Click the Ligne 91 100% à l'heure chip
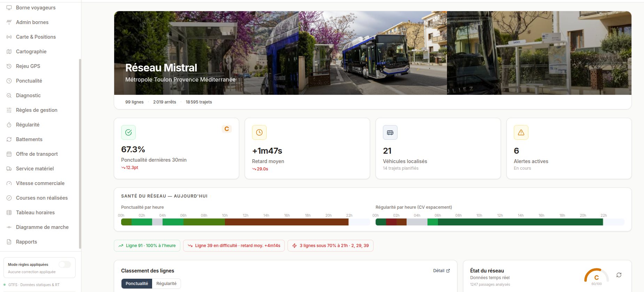The image size is (644, 292). point(147,246)
